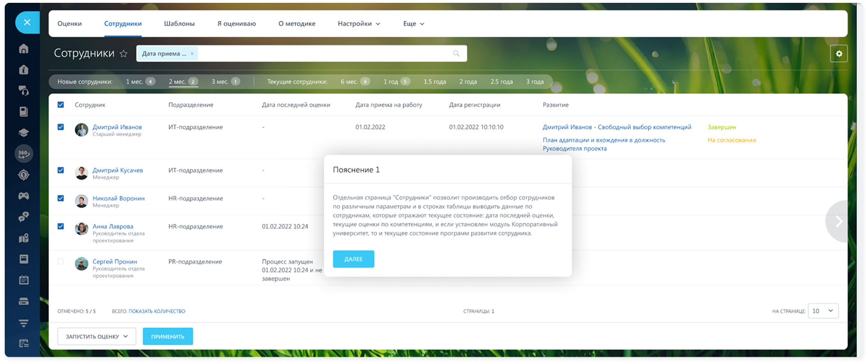Click the Применить button
The width and height of the screenshot is (868, 364).
pos(168,337)
